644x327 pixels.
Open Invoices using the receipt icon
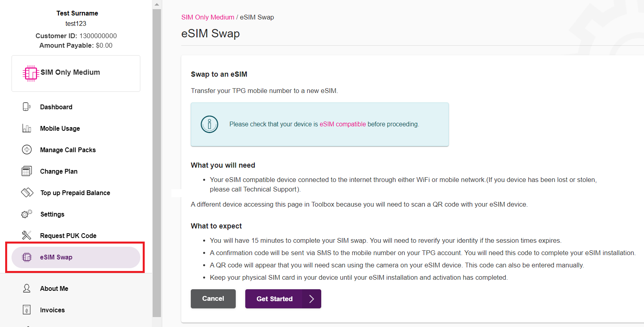click(x=26, y=310)
